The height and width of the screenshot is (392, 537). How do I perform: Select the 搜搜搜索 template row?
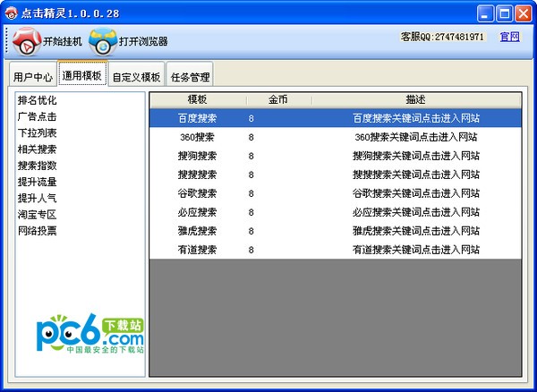pyautogui.click(x=336, y=175)
